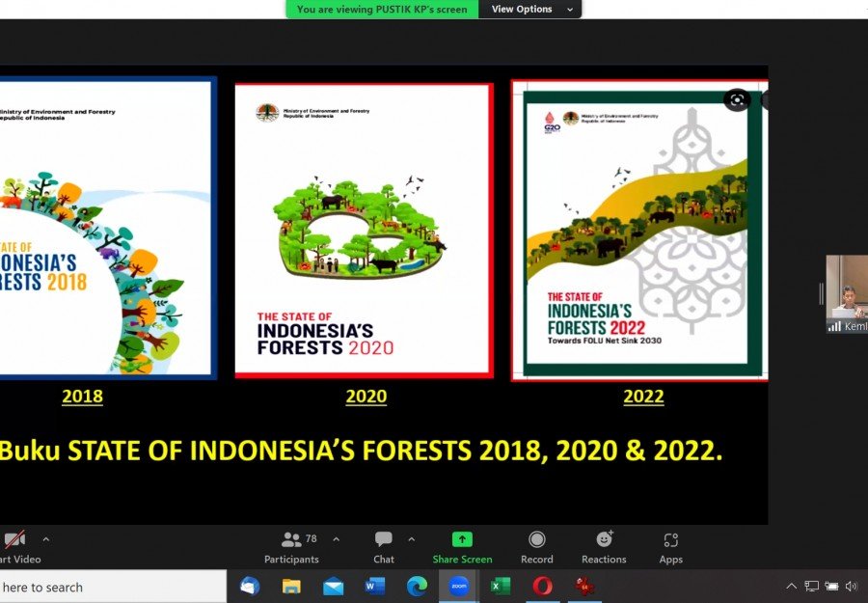The width and height of the screenshot is (868, 603).
Task: Click the screen capture icon on the 2022 cover
Action: pyautogui.click(x=737, y=99)
